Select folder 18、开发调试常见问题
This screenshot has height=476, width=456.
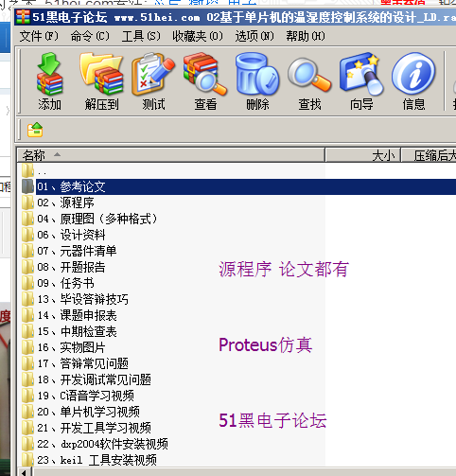pos(86,379)
